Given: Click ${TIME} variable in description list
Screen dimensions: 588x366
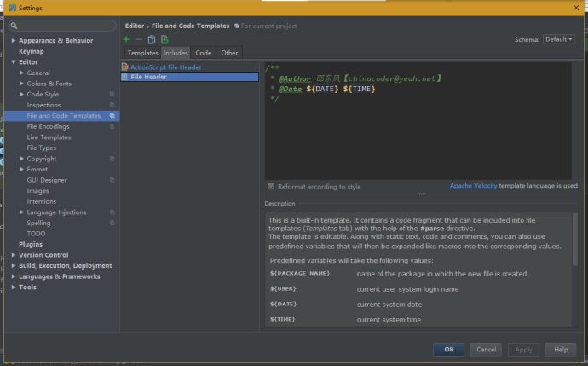Looking at the screenshot, I should [x=282, y=319].
